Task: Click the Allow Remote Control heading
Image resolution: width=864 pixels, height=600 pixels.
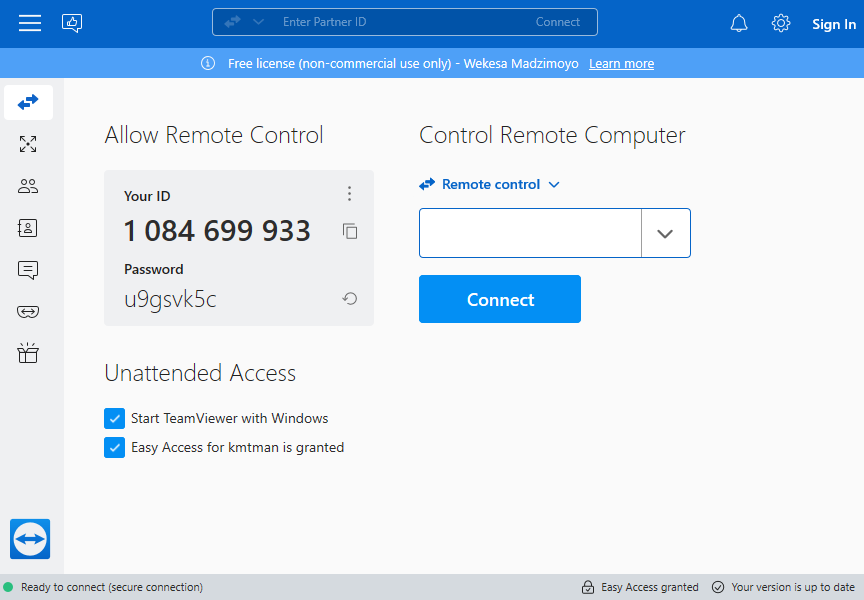Action: pos(214,135)
